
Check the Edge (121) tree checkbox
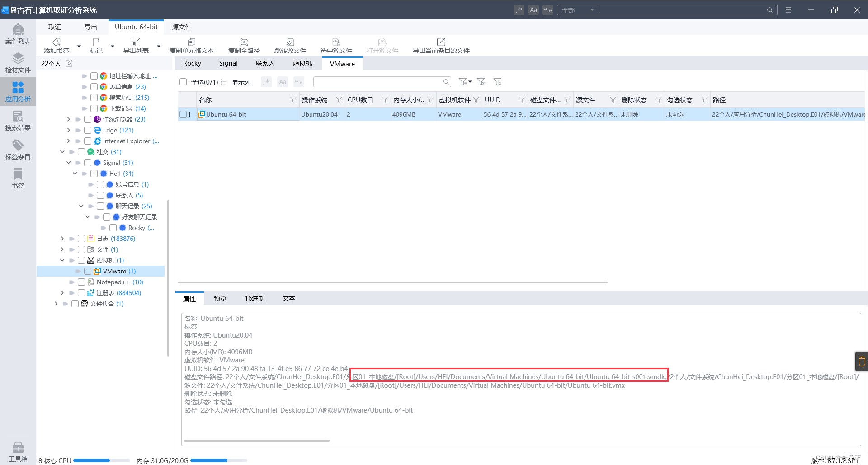(88, 130)
